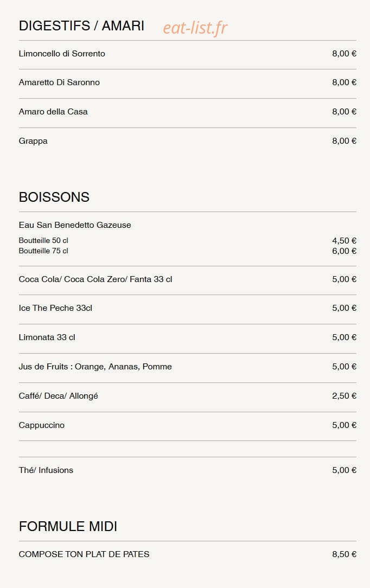370x588 pixels.
Task: Select Coca Cola Zero/ Fanta 33 cl entry
Action: click(x=95, y=279)
